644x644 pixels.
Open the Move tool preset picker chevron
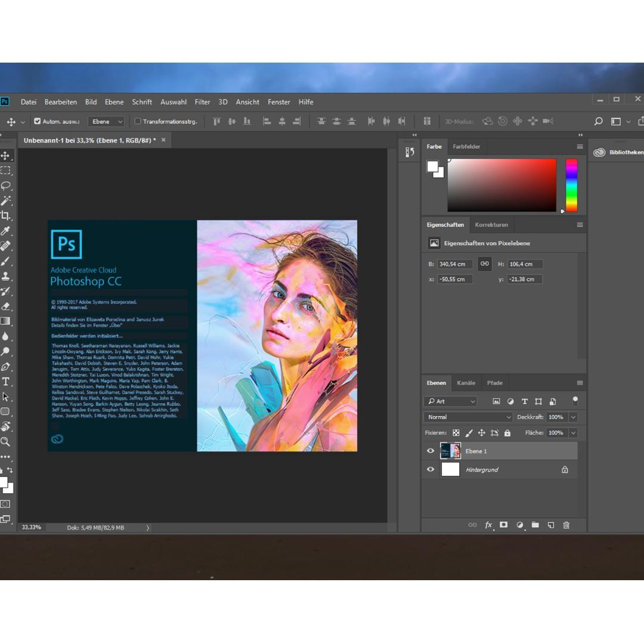pos(23,122)
